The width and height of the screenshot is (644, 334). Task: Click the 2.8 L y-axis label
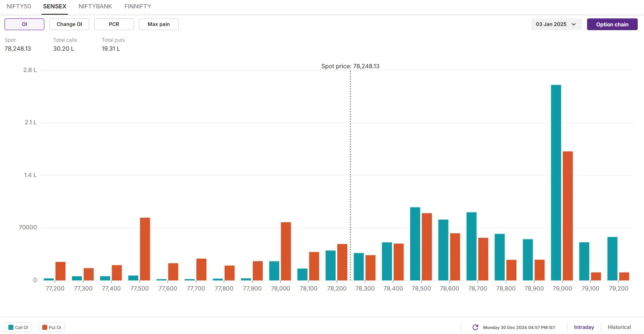coord(30,70)
